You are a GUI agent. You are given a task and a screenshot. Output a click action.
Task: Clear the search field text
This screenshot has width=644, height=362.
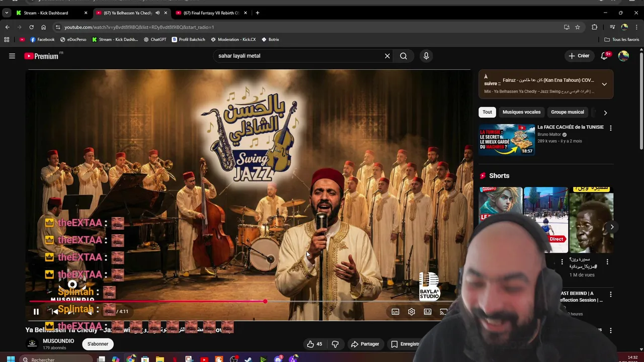387,56
